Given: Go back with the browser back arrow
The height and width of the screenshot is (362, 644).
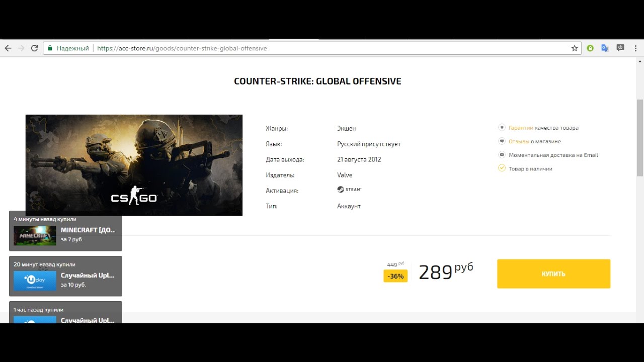Looking at the screenshot, I should click(x=8, y=48).
